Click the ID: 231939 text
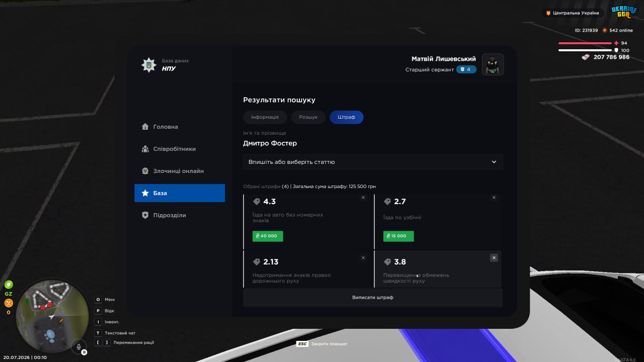Viewport: 644px width, 362px height. (x=587, y=30)
